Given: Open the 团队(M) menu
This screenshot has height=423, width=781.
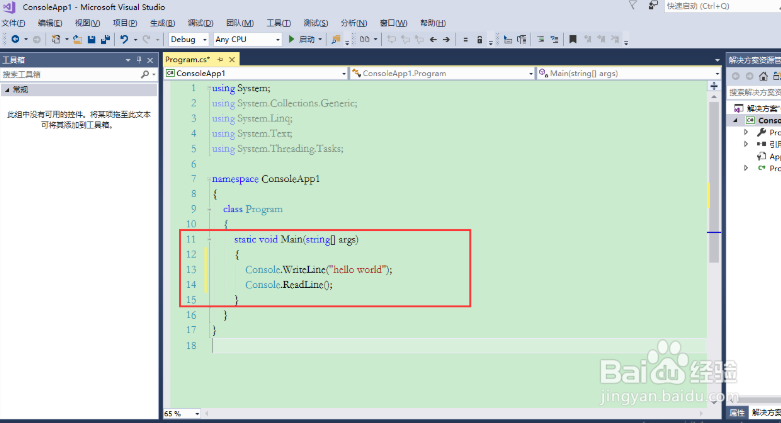Looking at the screenshot, I should (240, 23).
